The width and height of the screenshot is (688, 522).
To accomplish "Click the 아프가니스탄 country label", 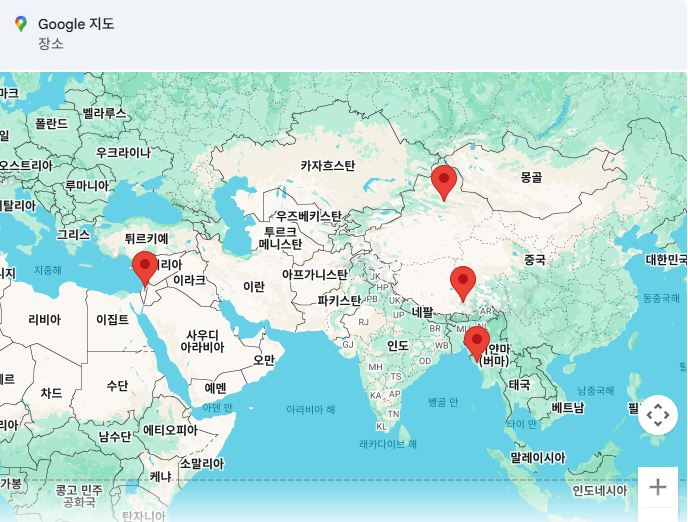I will [315, 275].
